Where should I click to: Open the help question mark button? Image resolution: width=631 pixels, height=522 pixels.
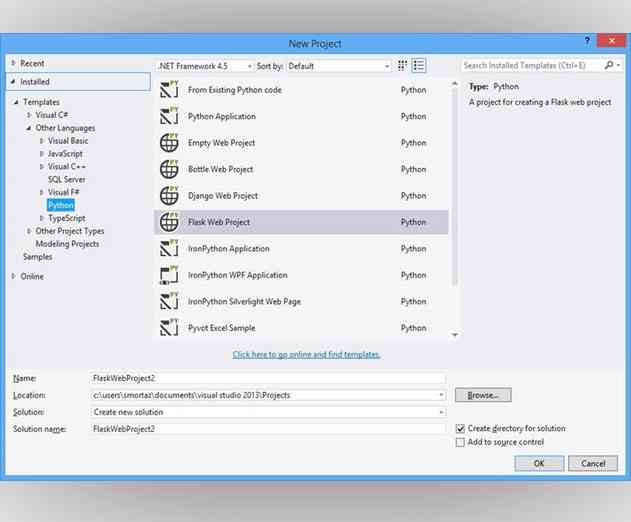pos(587,41)
